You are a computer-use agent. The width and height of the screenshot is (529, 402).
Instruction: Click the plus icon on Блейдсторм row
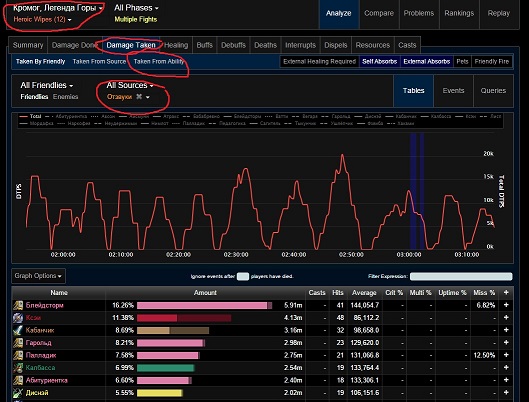point(506,305)
